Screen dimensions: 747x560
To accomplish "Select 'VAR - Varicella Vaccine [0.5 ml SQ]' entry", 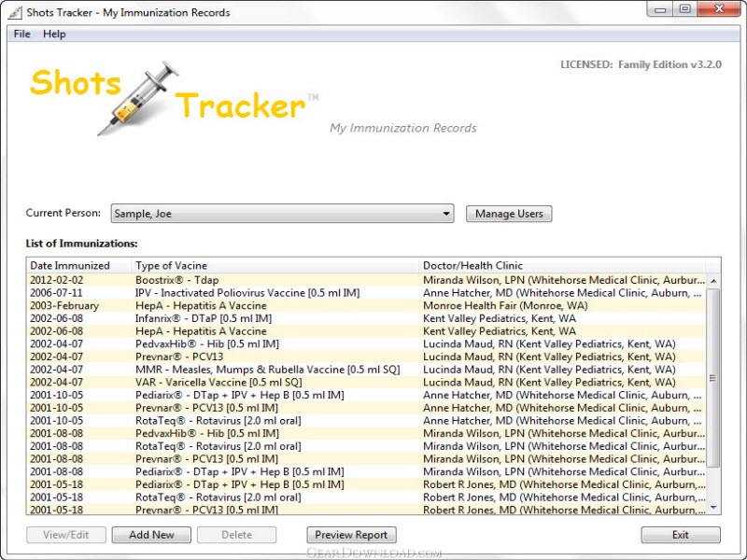I will point(218,383).
